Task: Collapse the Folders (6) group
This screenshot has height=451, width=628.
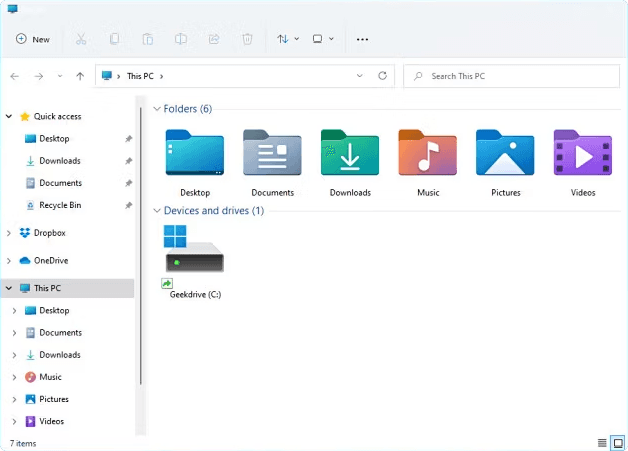Action: coord(157,109)
